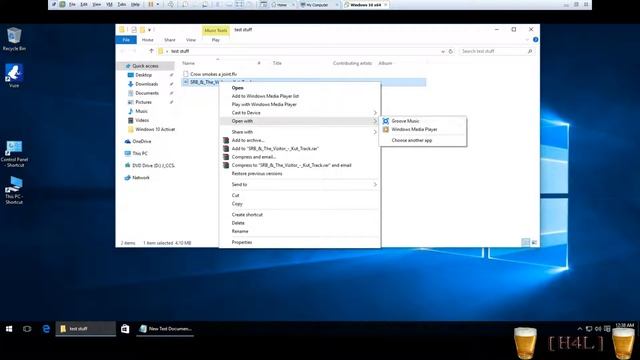Choose Play with Windows Media Player

(264, 104)
